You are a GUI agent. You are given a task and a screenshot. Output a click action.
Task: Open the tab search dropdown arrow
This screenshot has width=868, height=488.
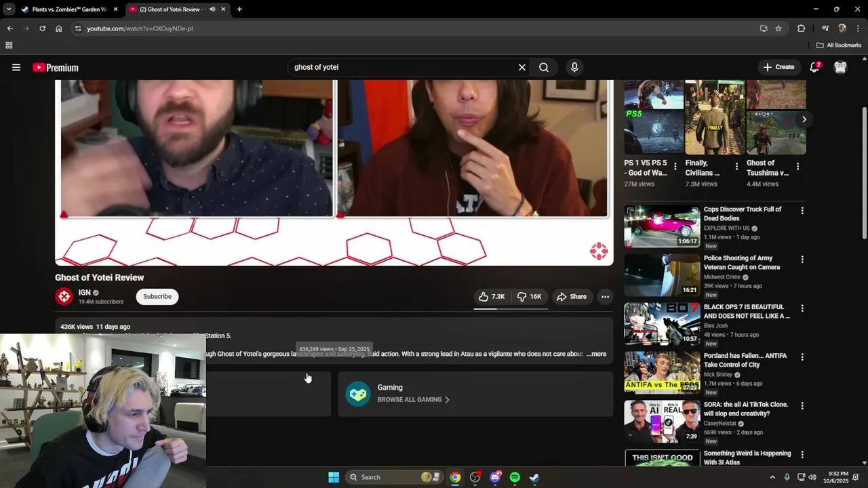tap(9, 9)
